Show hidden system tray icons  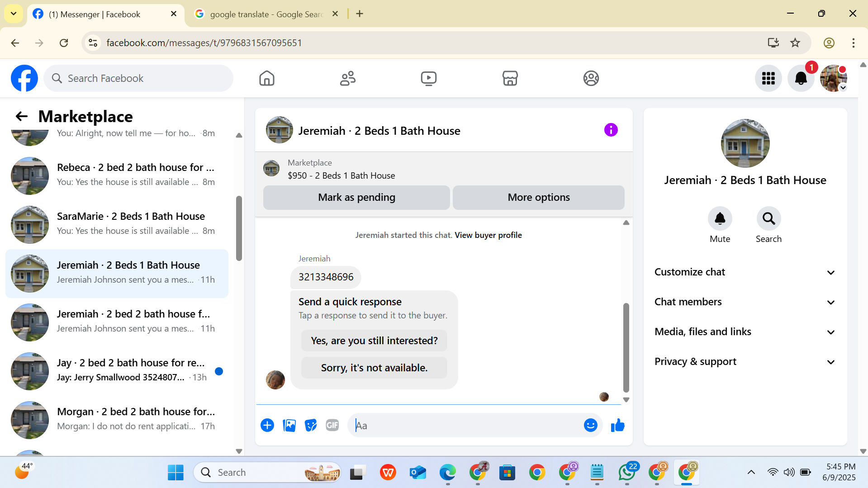pos(751,473)
